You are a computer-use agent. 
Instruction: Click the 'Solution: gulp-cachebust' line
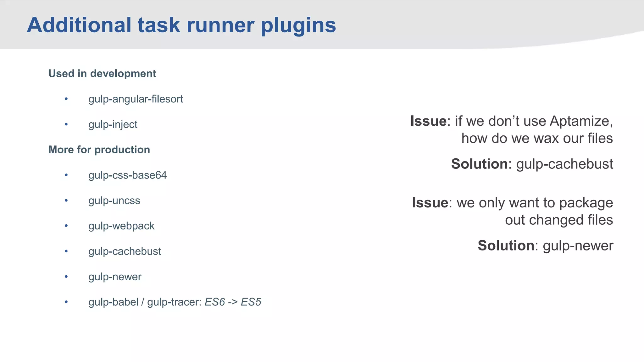pos(532,164)
